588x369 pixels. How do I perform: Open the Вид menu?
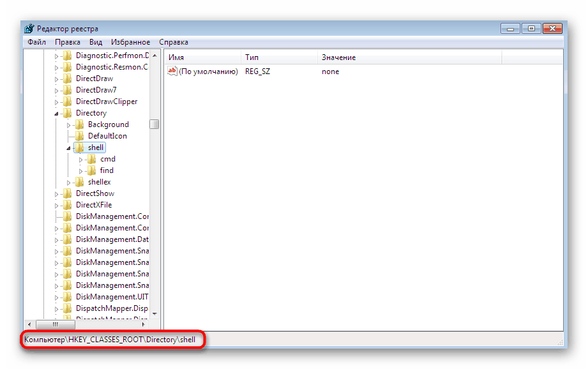[96, 42]
